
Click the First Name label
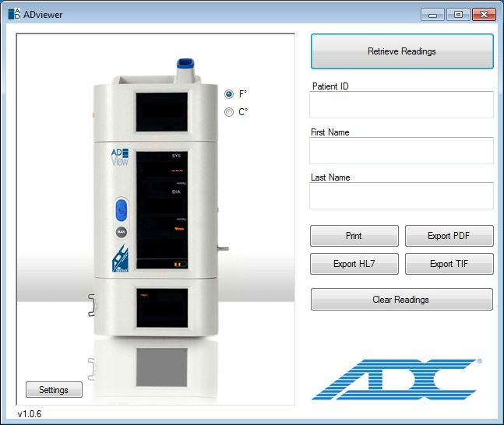coord(330,132)
